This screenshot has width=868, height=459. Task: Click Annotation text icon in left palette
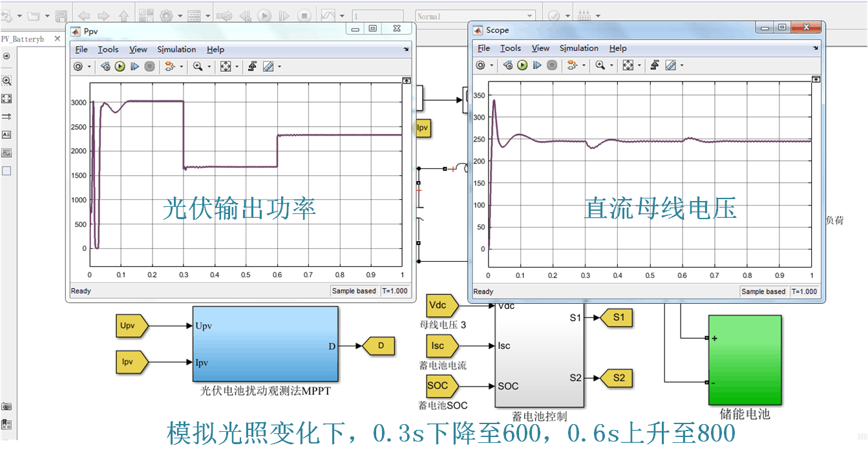click(x=6, y=135)
